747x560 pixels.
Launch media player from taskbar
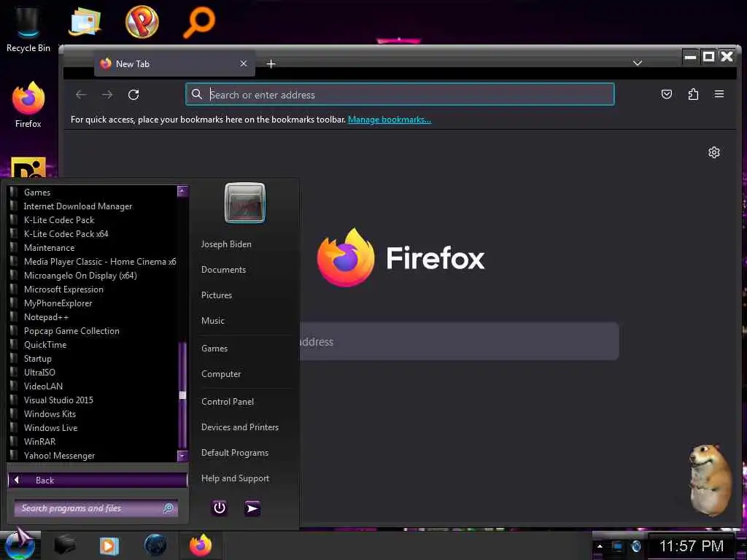tap(109, 545)
